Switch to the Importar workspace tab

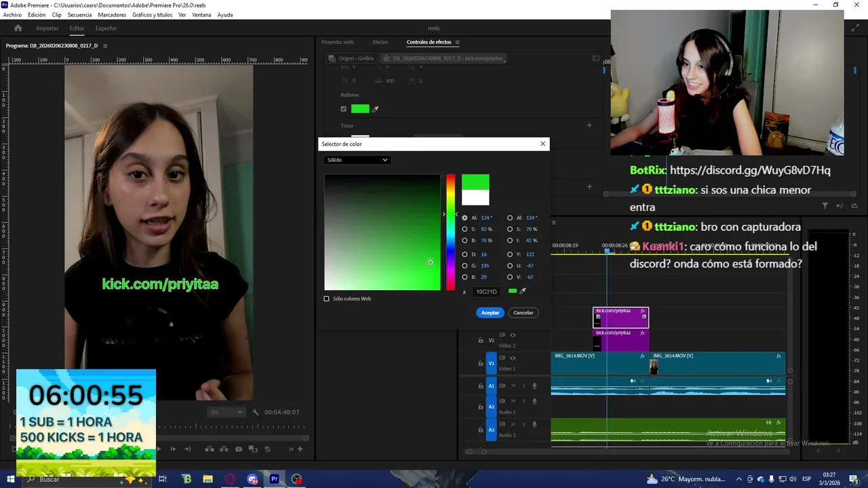tap(47, 28)
